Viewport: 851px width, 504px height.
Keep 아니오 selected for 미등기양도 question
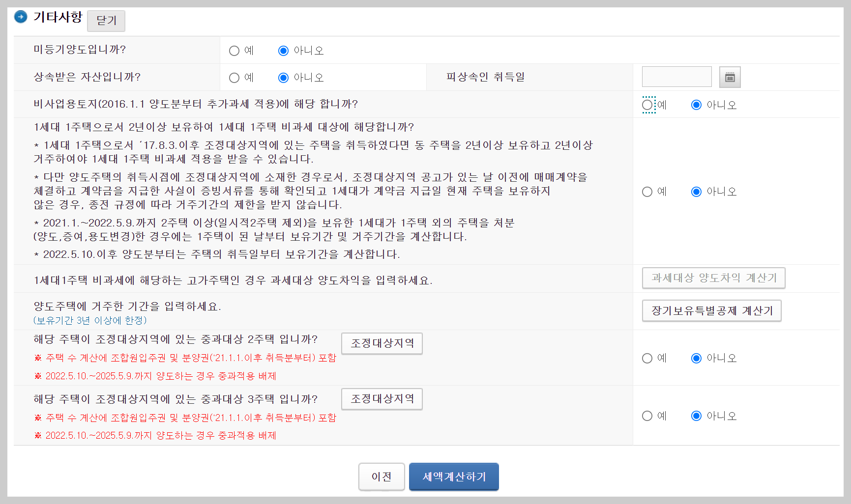click(283, 50)
